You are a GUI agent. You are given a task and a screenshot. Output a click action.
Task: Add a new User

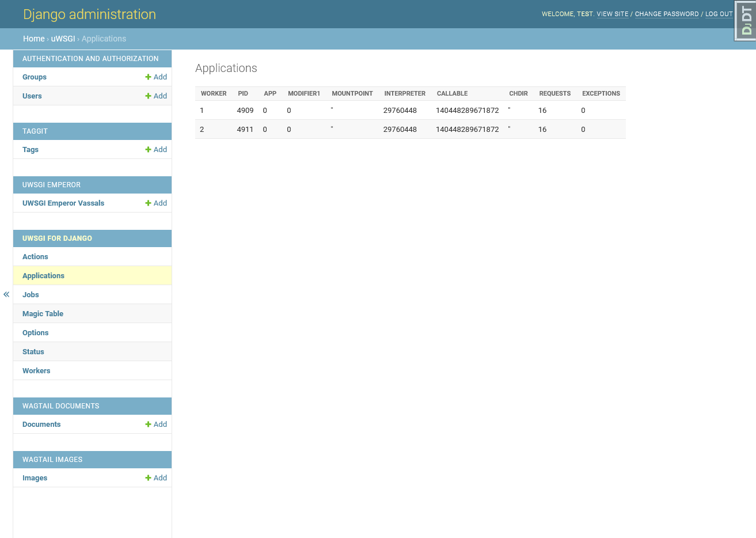click(x=156, y=96)
